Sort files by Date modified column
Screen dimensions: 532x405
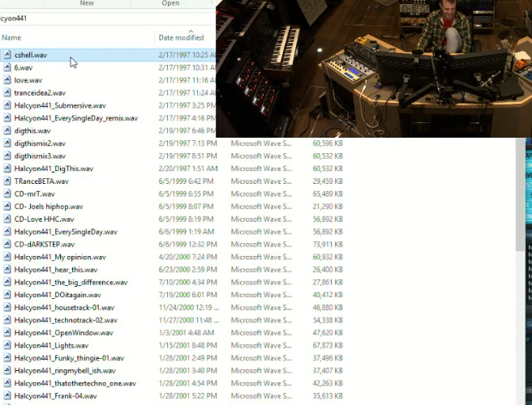click(181, 37)
